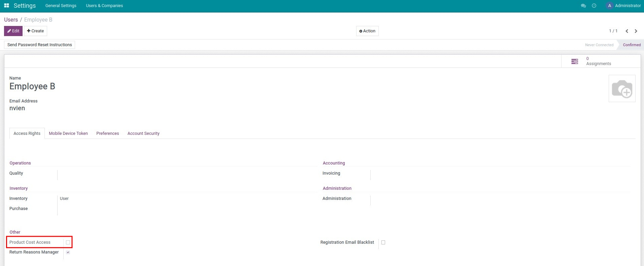
Task: Go to the previous record arrow
Action: point(627,31)
